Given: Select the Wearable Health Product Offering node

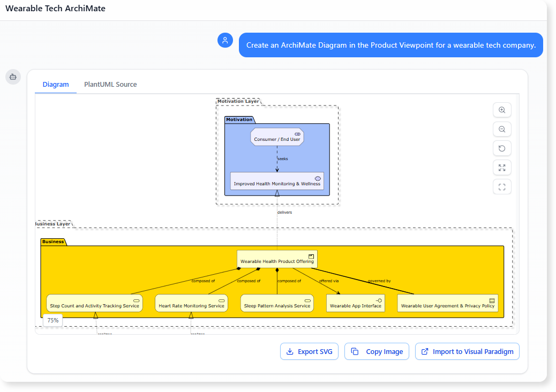Looking at the screenshot, I should tap(277, 259).
